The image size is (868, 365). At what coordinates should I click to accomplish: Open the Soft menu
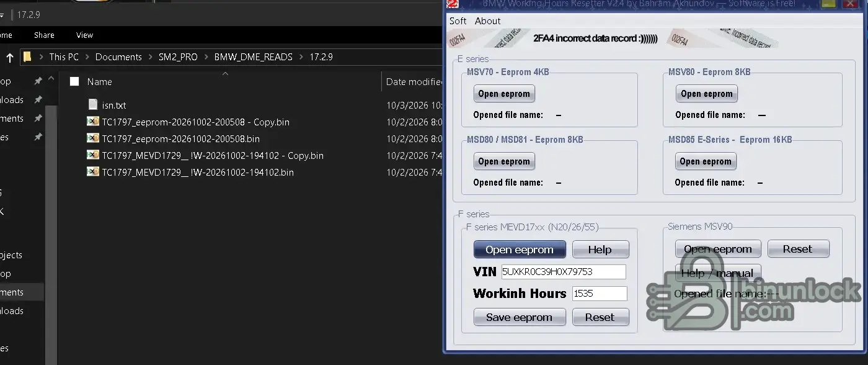pyautogui.click(x=458, y=21)
